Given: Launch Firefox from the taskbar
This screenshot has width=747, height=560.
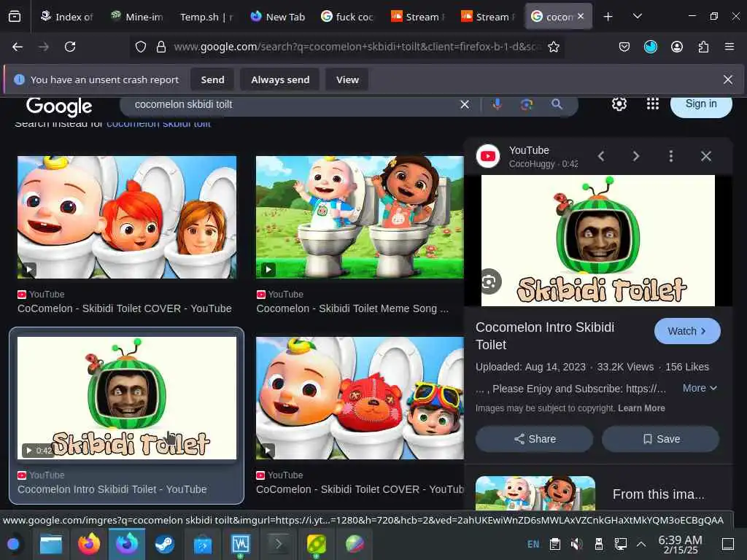Looking at the screenshot, I should click(x=89, y=544).
